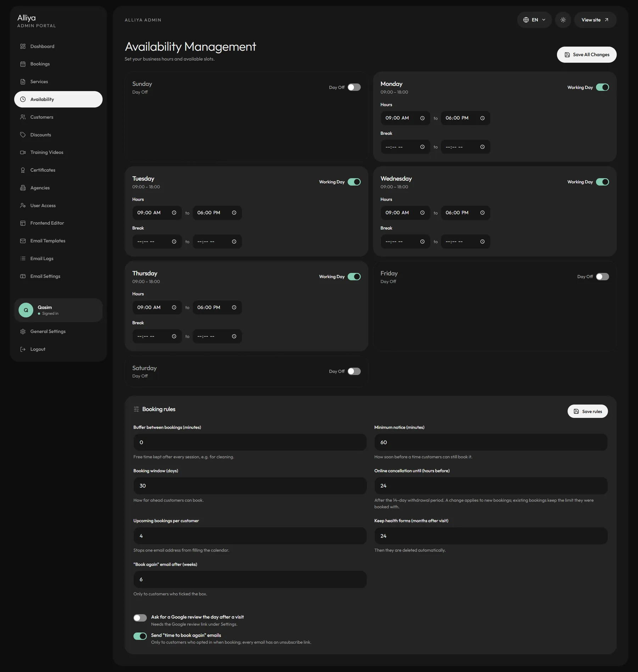Click Logout in the sidebar

coord(58,349)
